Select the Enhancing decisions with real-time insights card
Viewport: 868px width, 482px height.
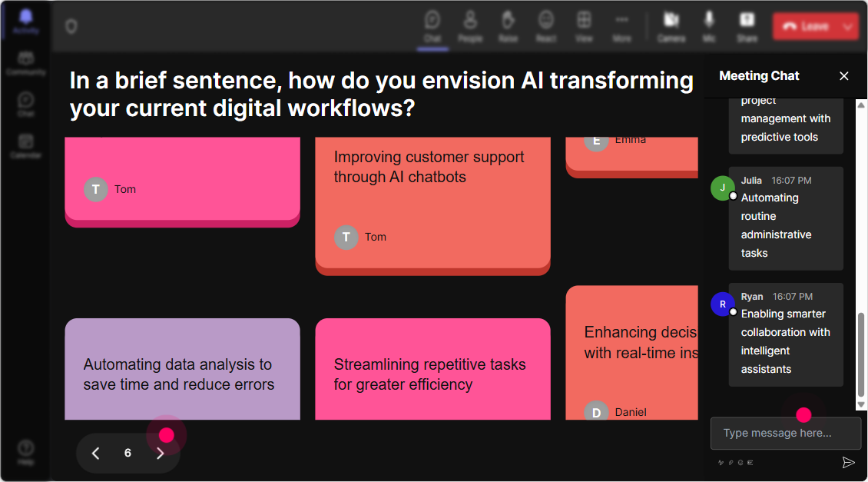coord(631,353)
